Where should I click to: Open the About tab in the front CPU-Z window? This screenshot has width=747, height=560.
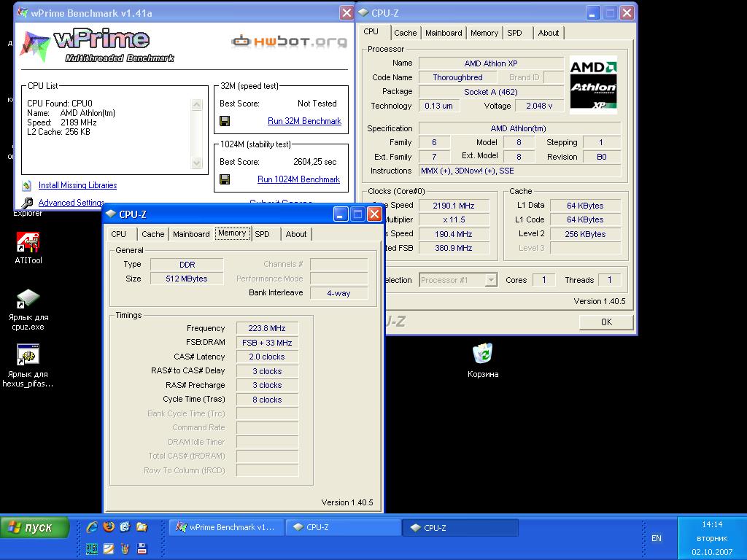tap(296, 234)
